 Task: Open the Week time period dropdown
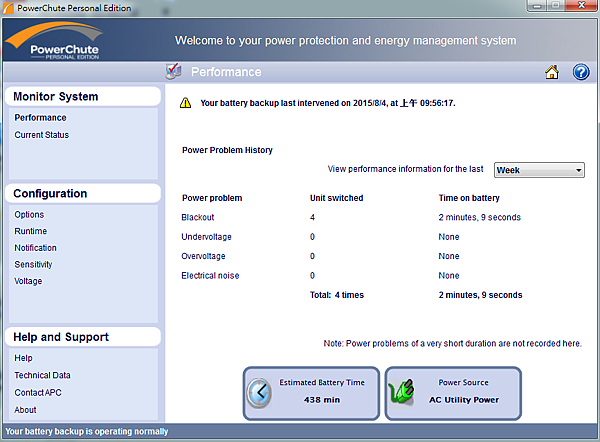click(x=539, y=170)
